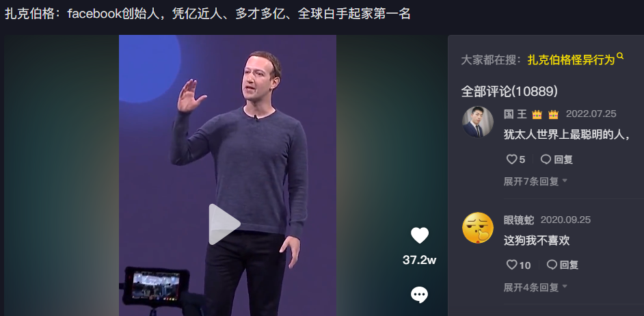Click the 37.2w like count
The image size is (644, 316).
point(419,260)
